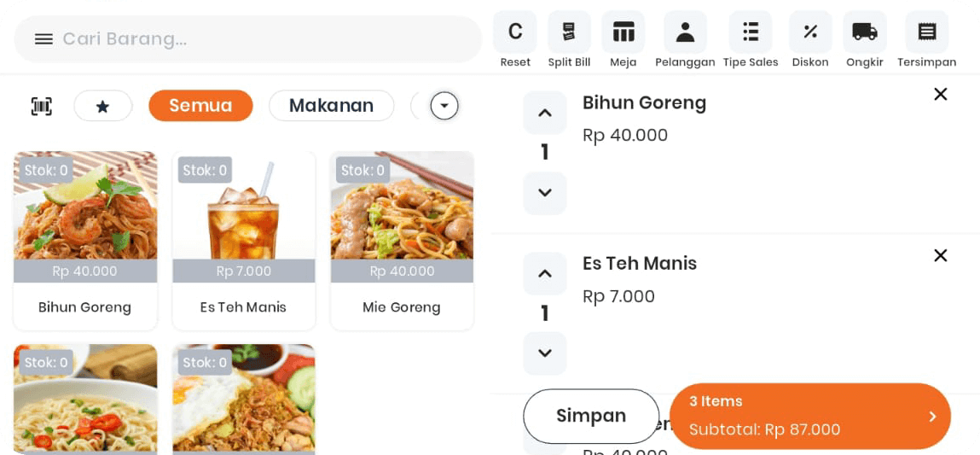Add Mie Goreng product card to cart
980x455 pixels.
(x=402, y=241)
